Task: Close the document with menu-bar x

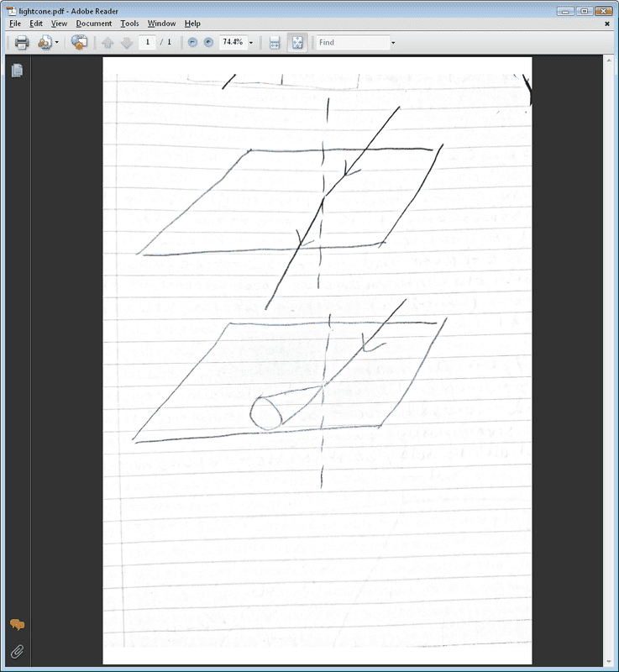Action: tap(607, 24)
